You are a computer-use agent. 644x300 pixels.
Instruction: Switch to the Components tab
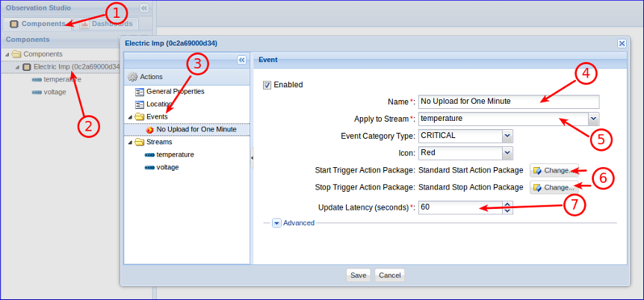(37, 24)
